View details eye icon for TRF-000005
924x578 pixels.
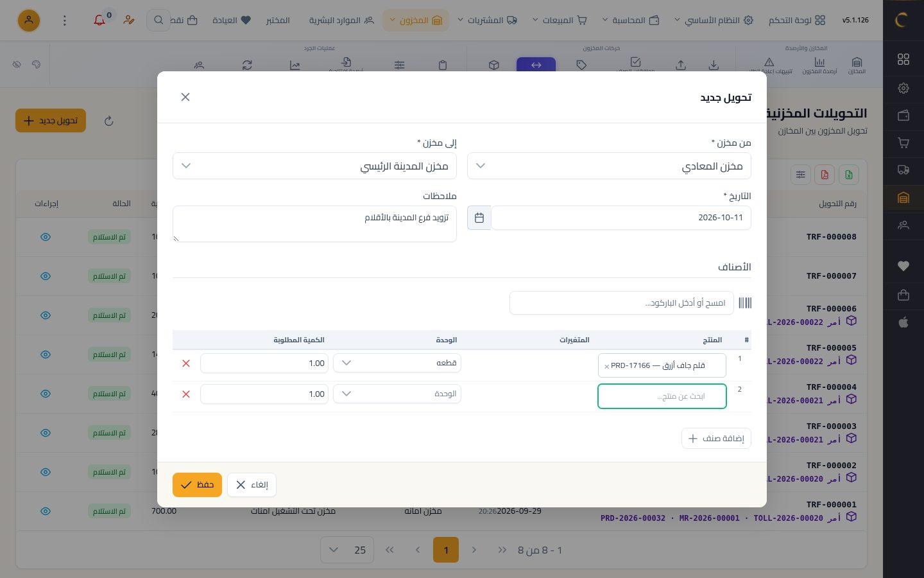point(46,355)
